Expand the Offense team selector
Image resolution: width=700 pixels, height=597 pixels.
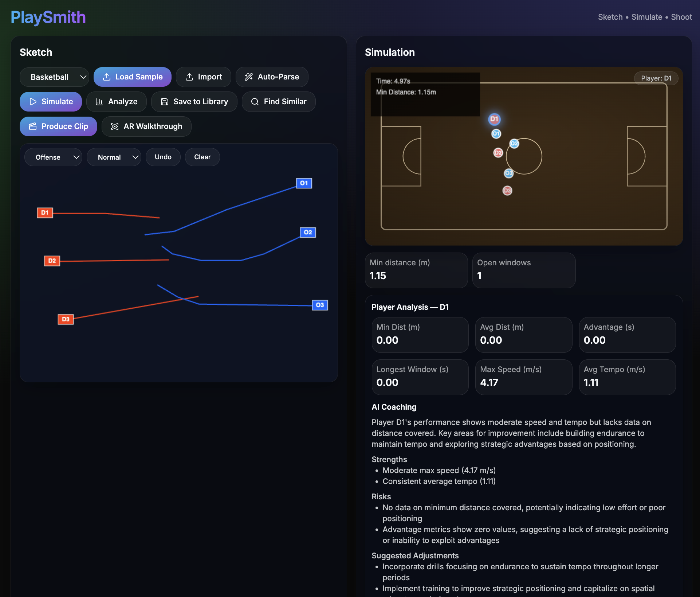53,157
